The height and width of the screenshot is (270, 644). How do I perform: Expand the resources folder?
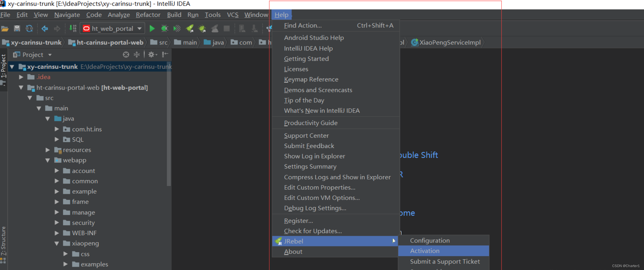[x=48, y=150]
